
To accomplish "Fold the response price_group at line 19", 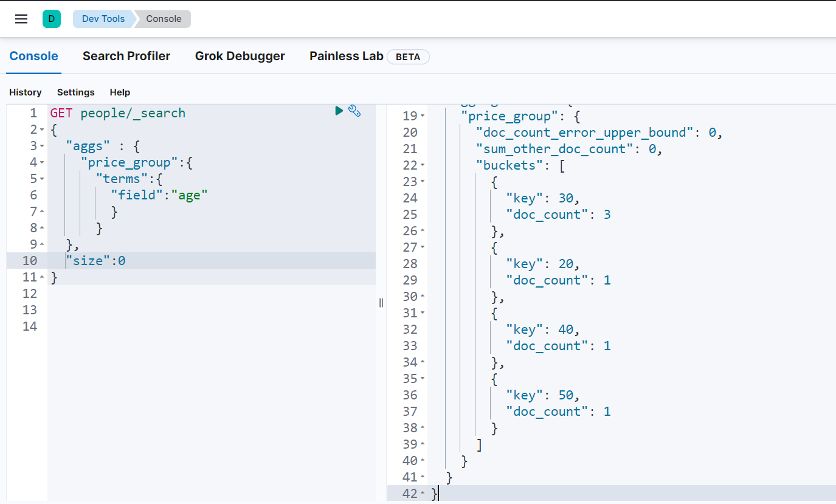I will click(423, 116).
